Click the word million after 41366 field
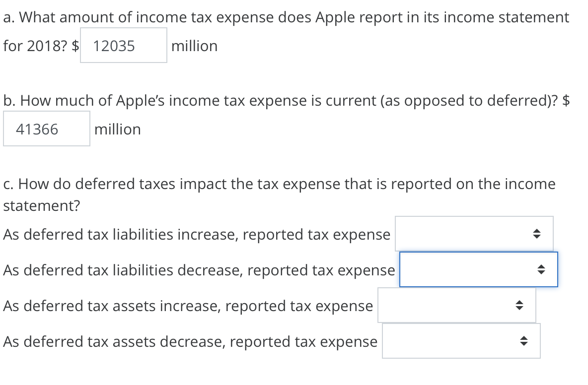588x385 pixels. pyautogui.click(x=118, y=129)
